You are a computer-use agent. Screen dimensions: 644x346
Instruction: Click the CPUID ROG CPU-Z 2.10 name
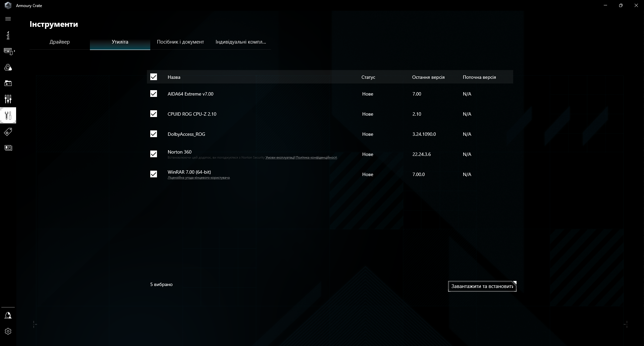pyautogui.click(x=192, y=114)
